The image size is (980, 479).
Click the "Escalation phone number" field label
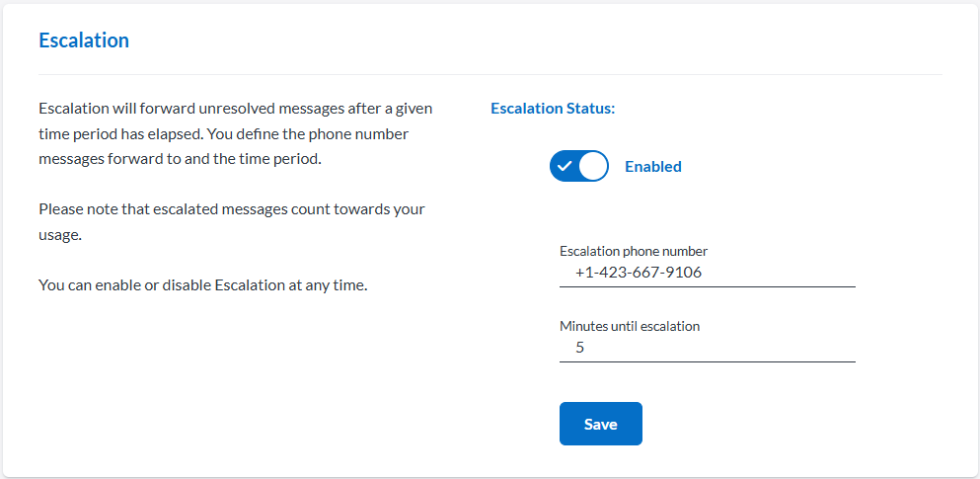[634, 251]
